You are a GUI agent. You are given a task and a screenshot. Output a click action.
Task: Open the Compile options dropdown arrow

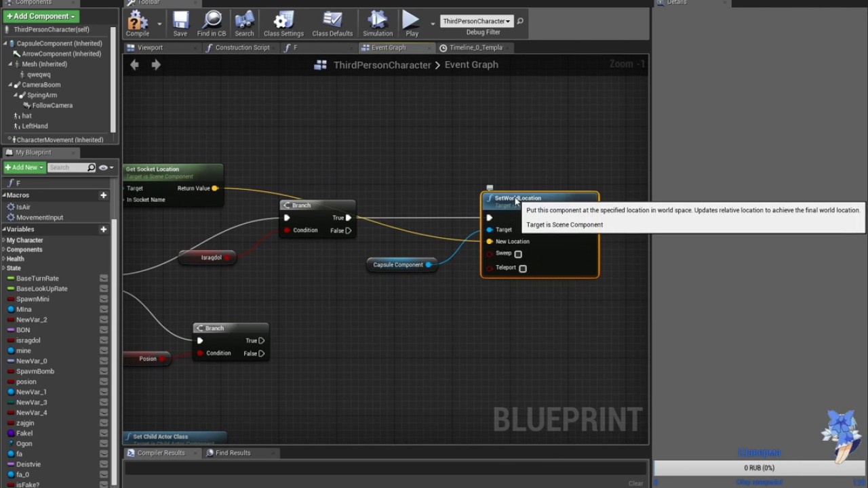pyautogui.click(x=159, y=24)
